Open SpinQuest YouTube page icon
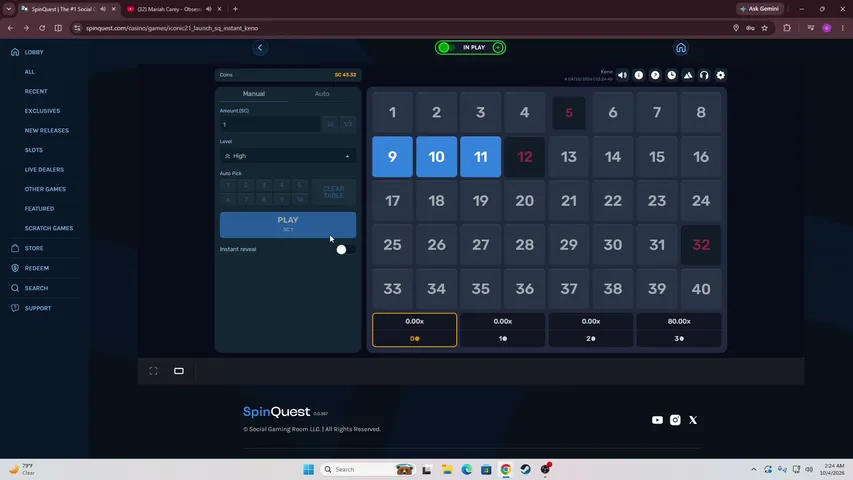Screen dimensions: 853x480 [657, 420]
